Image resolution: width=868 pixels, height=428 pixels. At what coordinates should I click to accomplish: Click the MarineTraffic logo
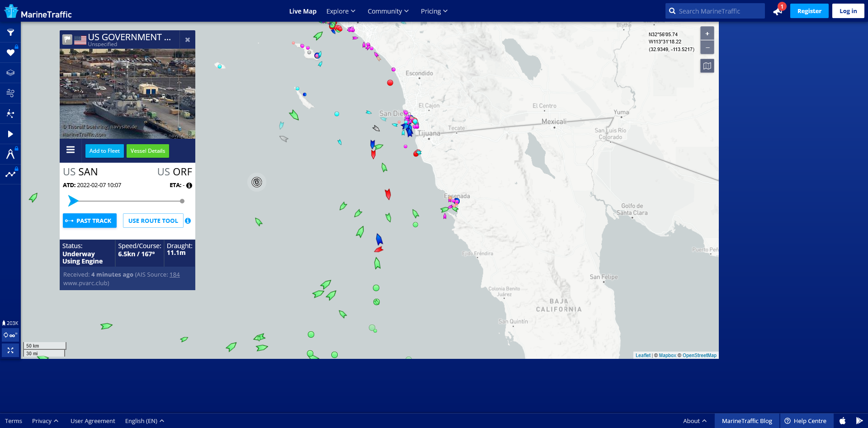point(38,12)
